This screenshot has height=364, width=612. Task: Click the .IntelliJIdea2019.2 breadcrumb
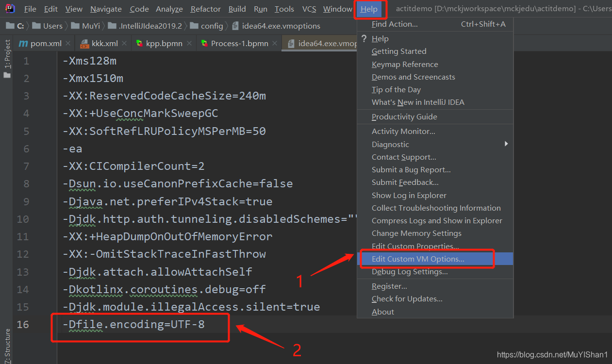[145, 26]
